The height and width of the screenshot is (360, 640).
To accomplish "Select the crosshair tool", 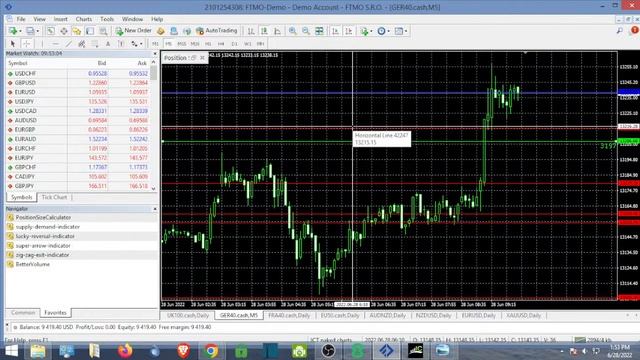I will tap(27, 44).
